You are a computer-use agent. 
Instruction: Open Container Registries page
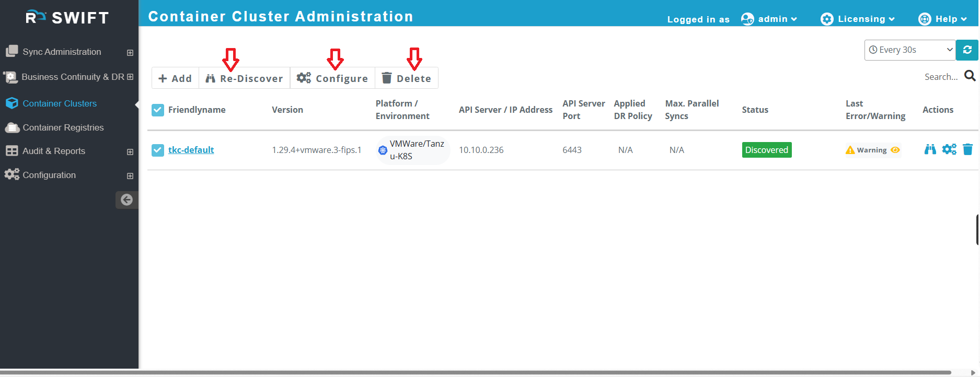63,127
